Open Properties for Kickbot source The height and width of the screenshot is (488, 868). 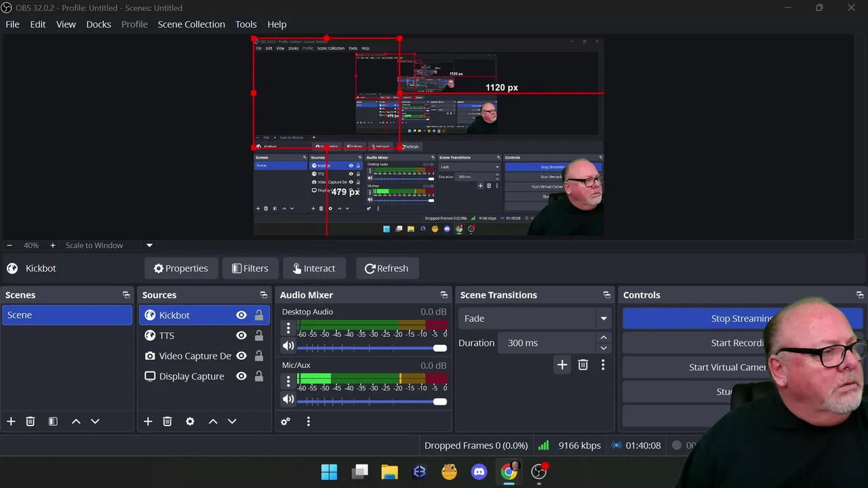(180, 268)
